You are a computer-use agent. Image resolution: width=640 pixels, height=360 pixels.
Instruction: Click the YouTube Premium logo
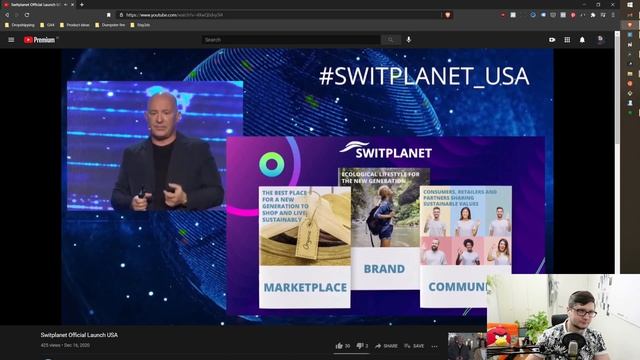[x=40, y=40]
